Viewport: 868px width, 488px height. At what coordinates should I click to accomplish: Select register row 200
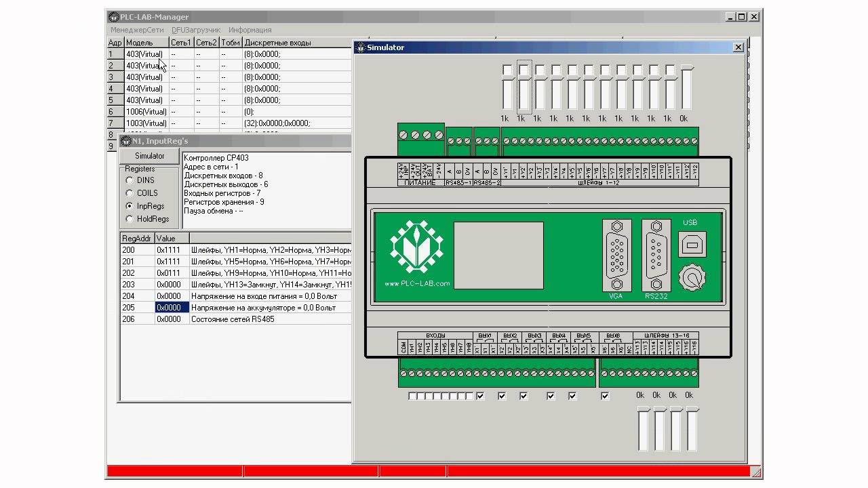pos(236,250)
